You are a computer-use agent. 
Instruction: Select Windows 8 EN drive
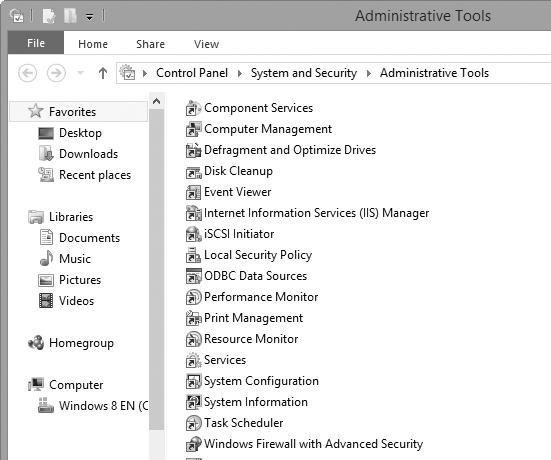click(x=93, y=406)
